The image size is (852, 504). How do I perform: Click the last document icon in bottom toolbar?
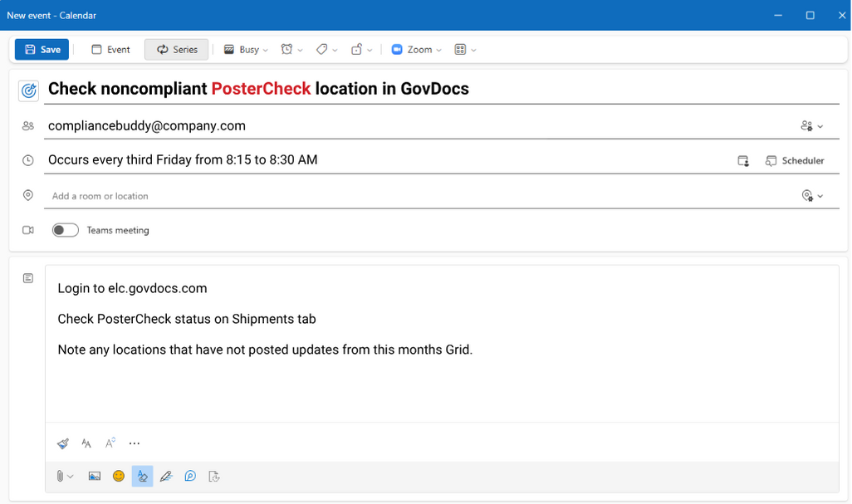point(214,477)
